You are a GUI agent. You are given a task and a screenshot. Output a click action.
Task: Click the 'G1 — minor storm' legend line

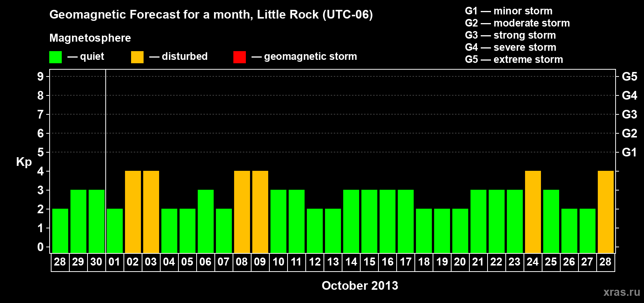[x=508, y=11]
